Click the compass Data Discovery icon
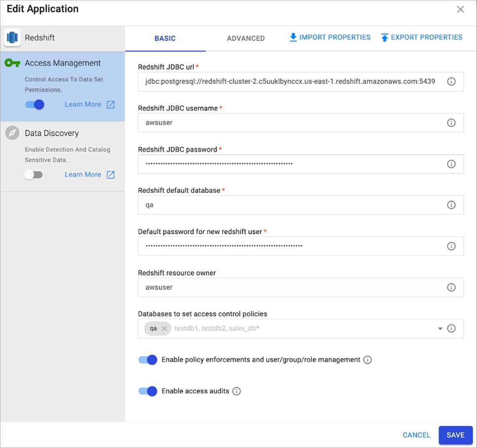The height and width of the screenshot is (448, 477). click(x=13, y=133)
